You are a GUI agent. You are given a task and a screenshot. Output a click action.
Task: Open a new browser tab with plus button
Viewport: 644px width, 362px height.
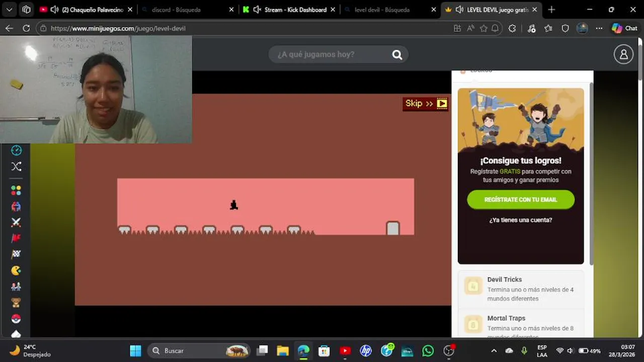[551, 10]
